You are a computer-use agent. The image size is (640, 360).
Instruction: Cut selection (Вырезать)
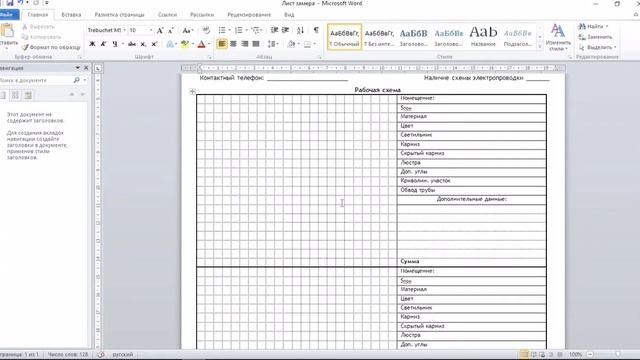pyautogui.click(x=38, y=27)
